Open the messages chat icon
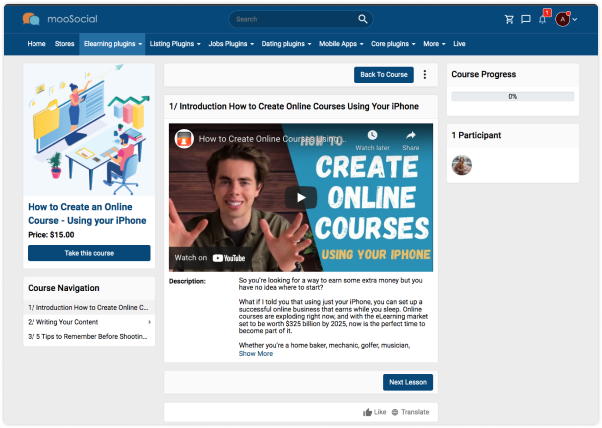 [526, 19]
